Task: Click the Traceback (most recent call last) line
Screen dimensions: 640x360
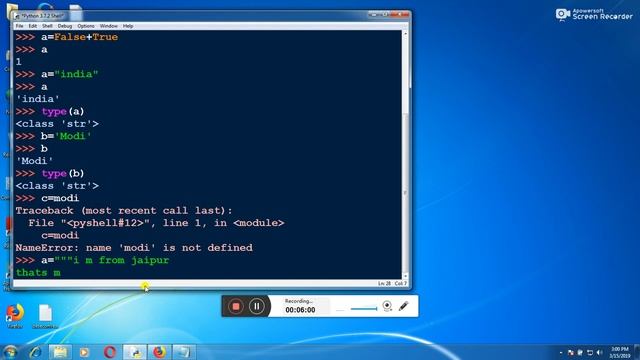Action: [124, 211]
